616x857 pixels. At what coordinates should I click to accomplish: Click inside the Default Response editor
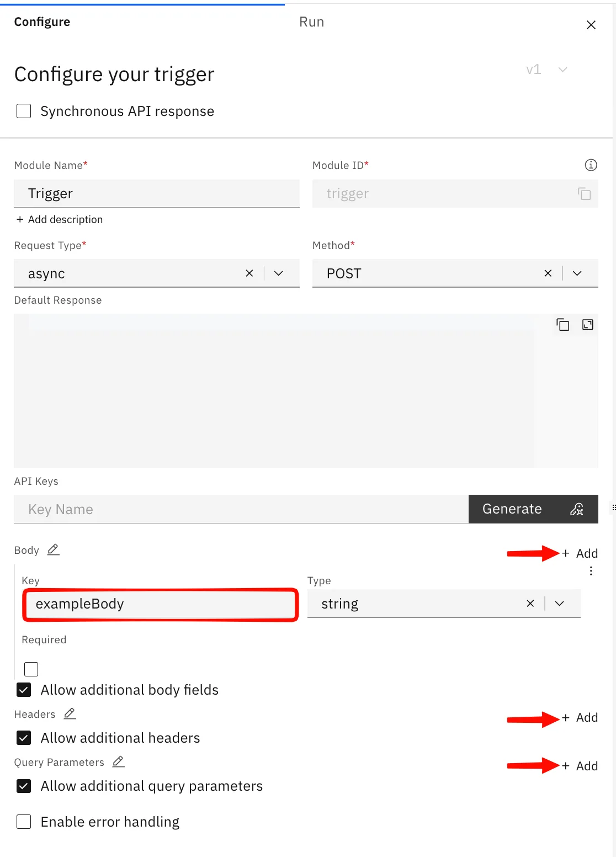coord(306,391)
